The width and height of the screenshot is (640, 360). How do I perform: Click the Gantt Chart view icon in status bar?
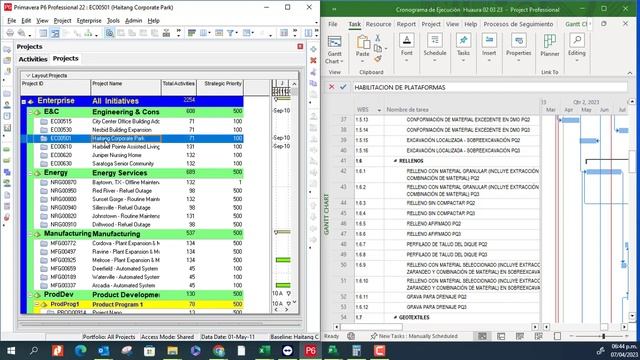tap(482, 336)
